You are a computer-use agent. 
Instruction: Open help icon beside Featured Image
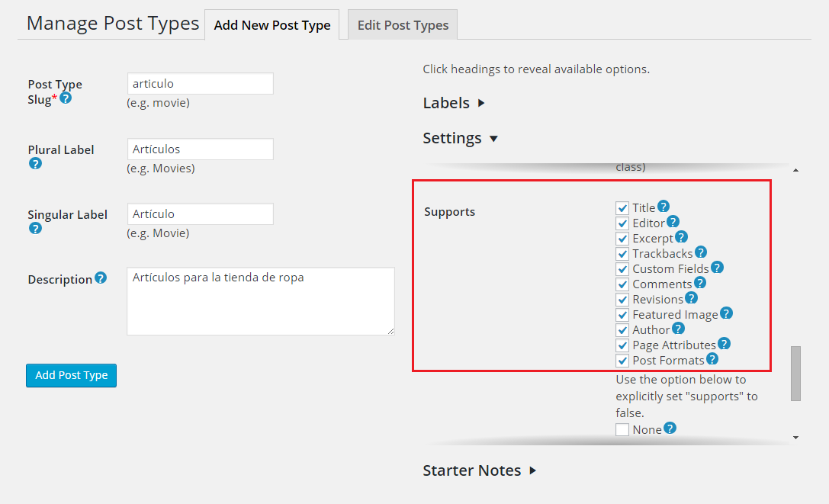click(x=727, y=313)
